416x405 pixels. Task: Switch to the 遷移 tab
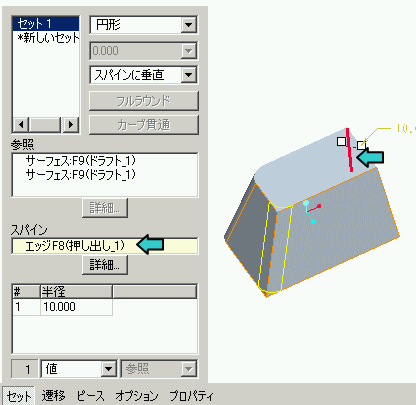53,396
